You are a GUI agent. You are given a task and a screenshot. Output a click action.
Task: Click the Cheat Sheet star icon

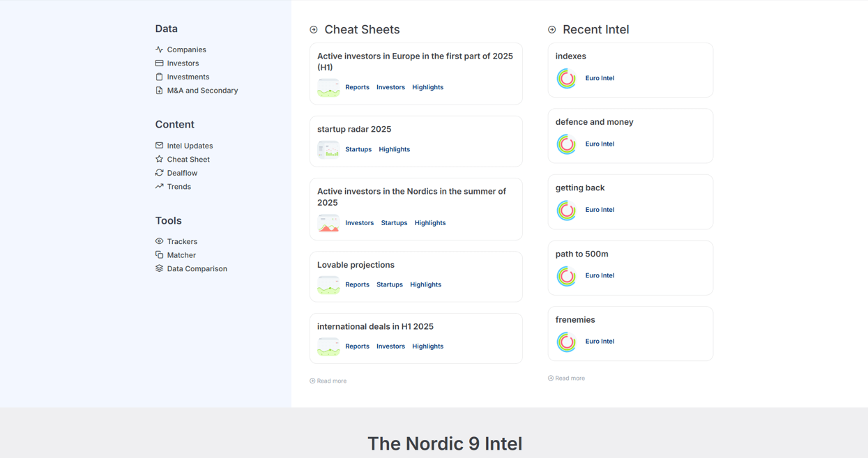(x=159, y=159)
